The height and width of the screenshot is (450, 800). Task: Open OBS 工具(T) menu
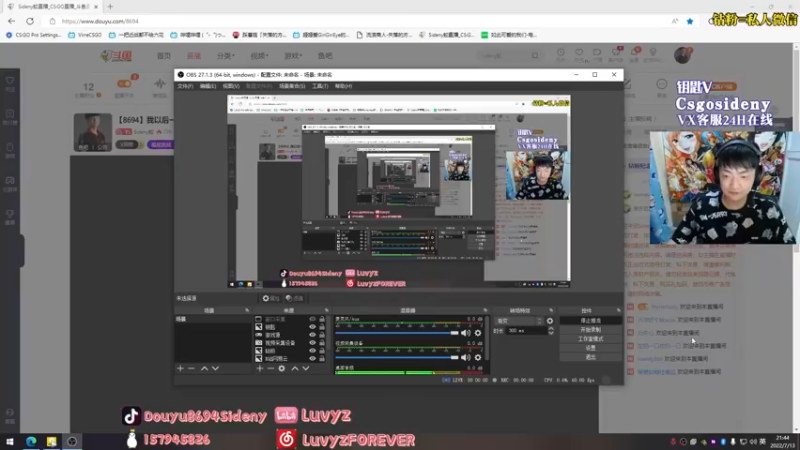click(320, 86)
